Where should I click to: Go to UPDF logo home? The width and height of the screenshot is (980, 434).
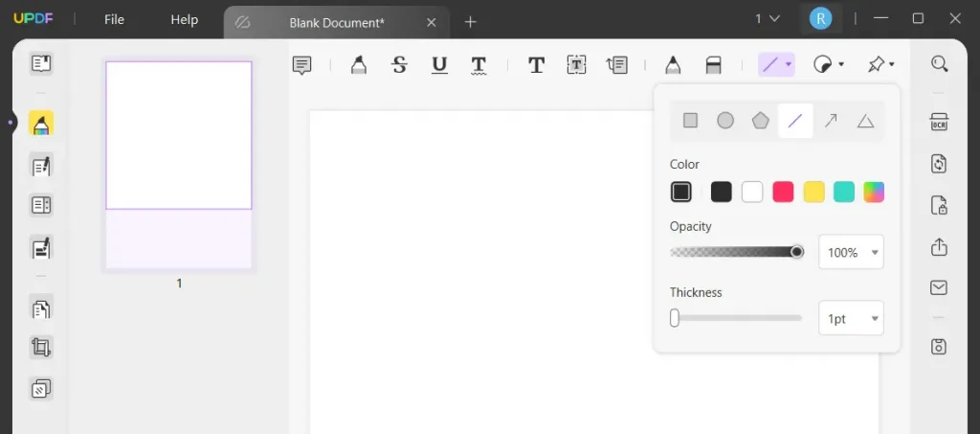tap(33, 19)
